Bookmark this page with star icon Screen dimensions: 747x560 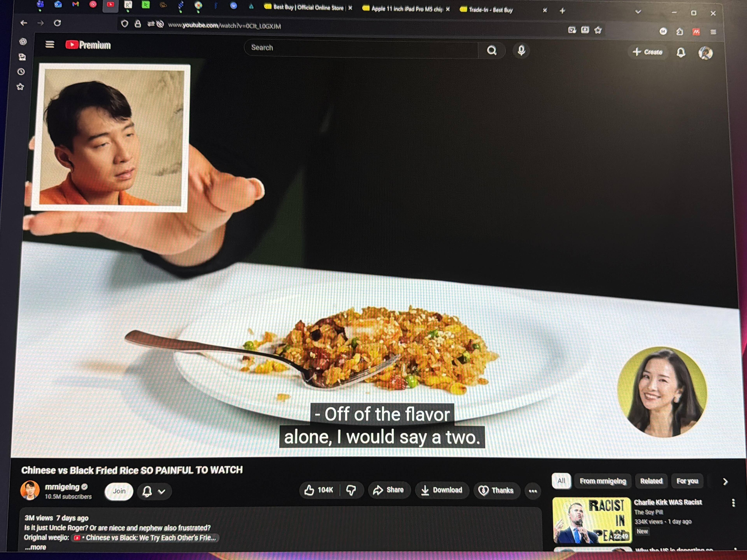pos(598,30)
